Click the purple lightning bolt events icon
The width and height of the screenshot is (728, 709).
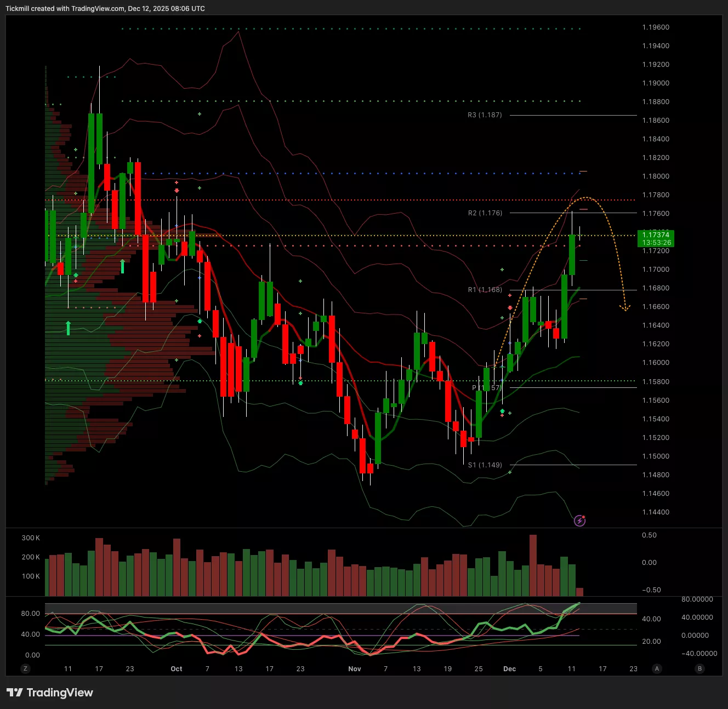579,521
